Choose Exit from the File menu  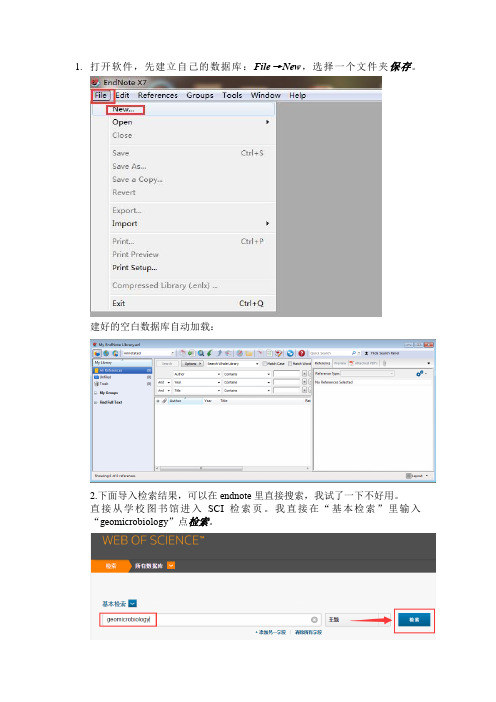(x=184, y=304)
